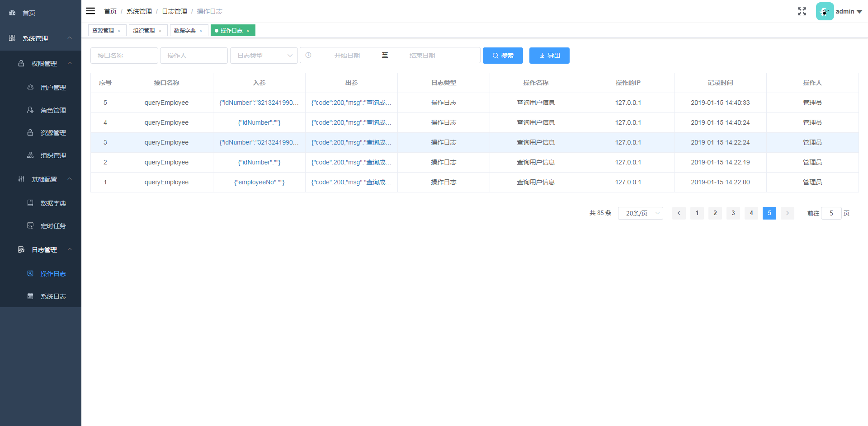
Task: Open the 日志类型 dropdown
Action: [264, 56]
